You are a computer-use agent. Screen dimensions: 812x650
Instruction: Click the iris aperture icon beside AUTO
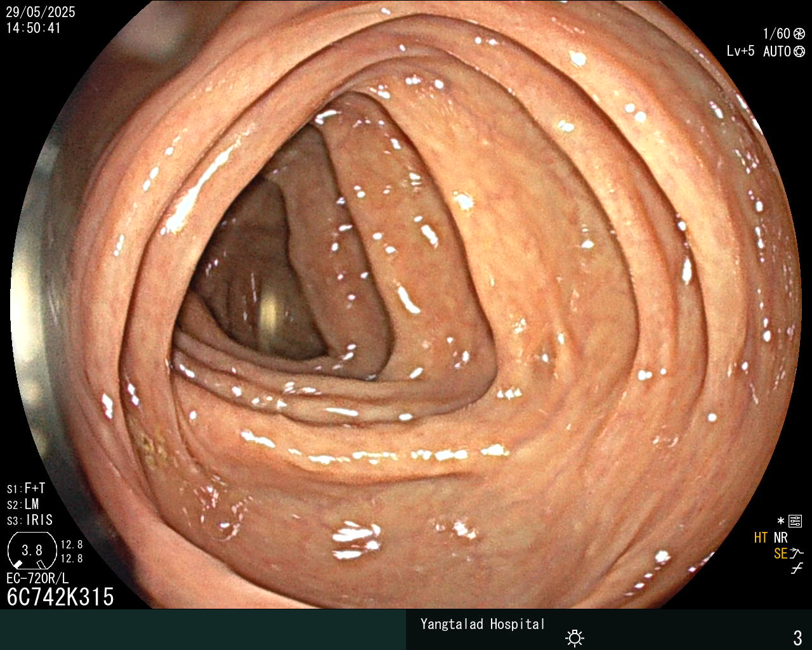(799, 51)
